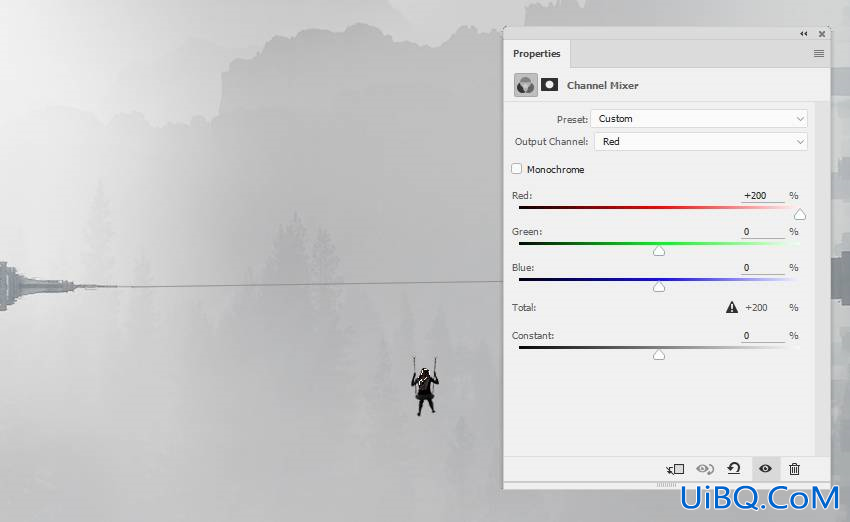Open the Preset dropdown showing Custom
Image resolution: width=850 pixels, height=522 pixels.
point(699,119)
